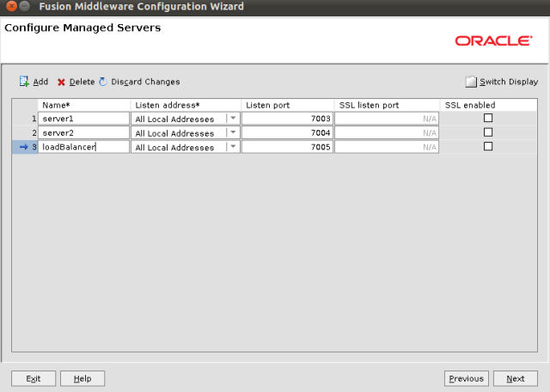Click the Listen port column header
550x392 pixels.
coord(287,105)
